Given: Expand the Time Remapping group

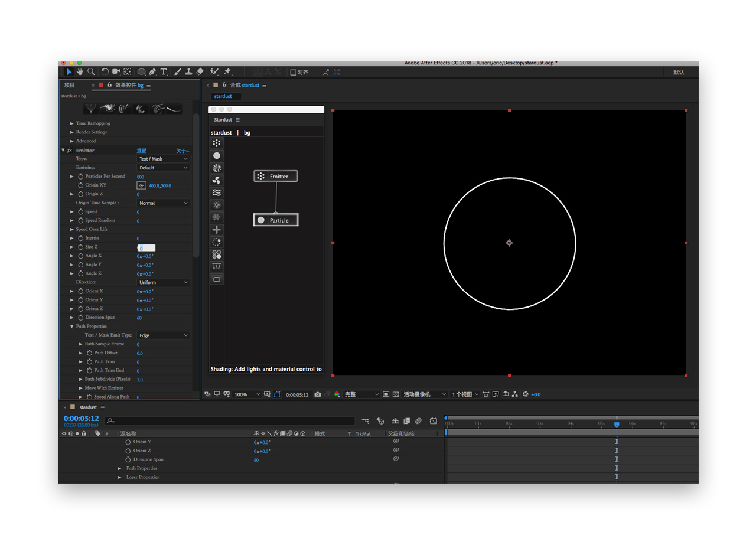Looking at the screenshot, I should [72, 123].
